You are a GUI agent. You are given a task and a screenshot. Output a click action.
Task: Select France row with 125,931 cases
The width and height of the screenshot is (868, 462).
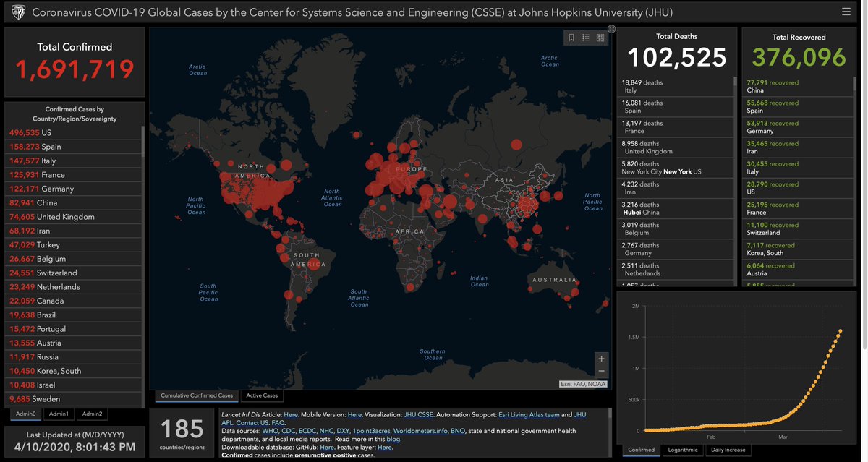[74, 175]
